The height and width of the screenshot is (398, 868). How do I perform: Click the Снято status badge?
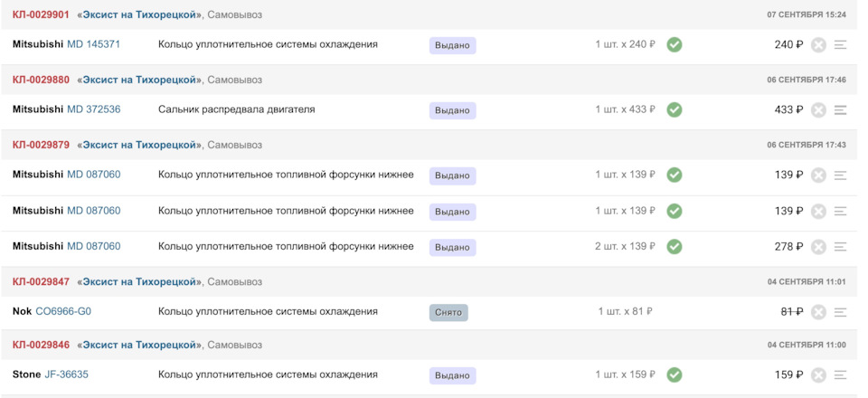(448, 312)
